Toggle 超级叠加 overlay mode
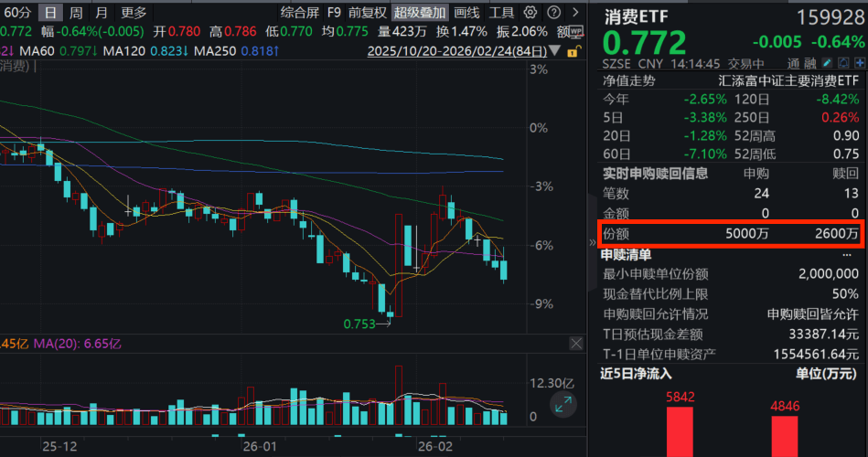 (x=420, y=13)
